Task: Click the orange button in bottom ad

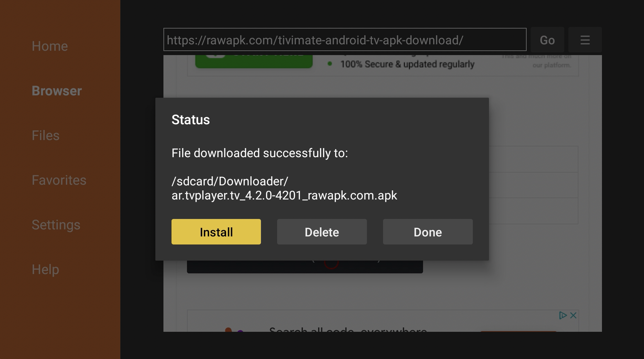Action: tap(519, 331)
